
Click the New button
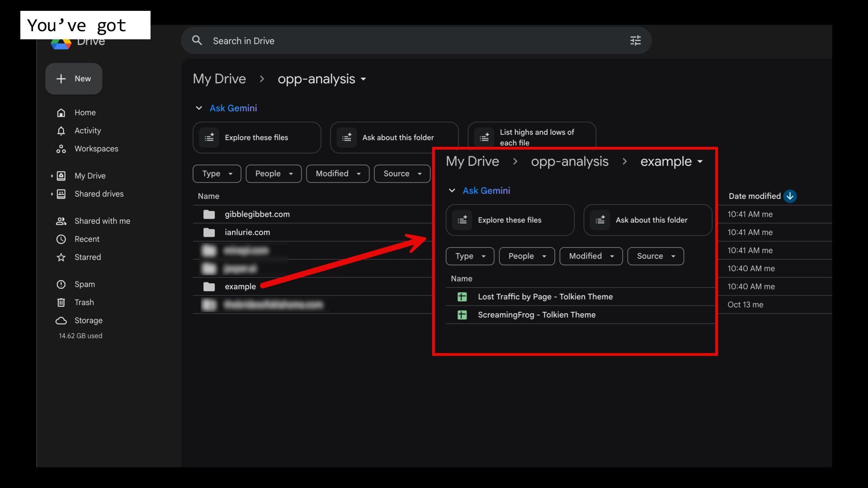74,79
